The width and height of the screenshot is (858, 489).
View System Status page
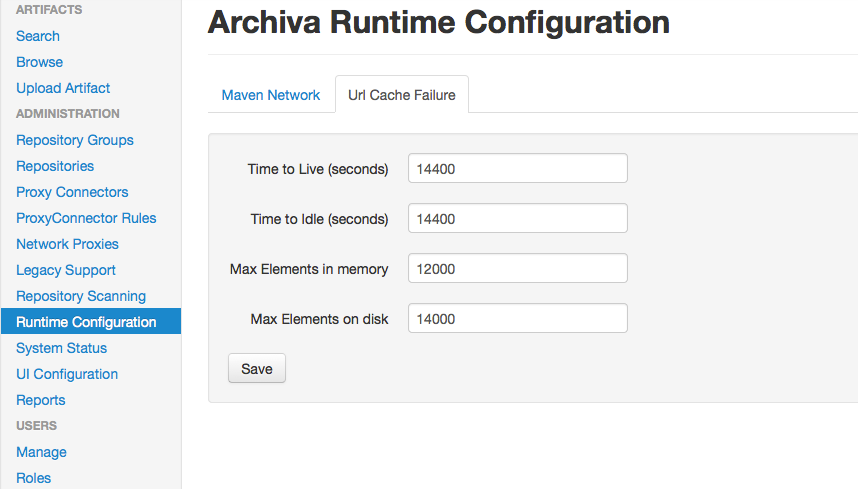[x=61, y=348]
